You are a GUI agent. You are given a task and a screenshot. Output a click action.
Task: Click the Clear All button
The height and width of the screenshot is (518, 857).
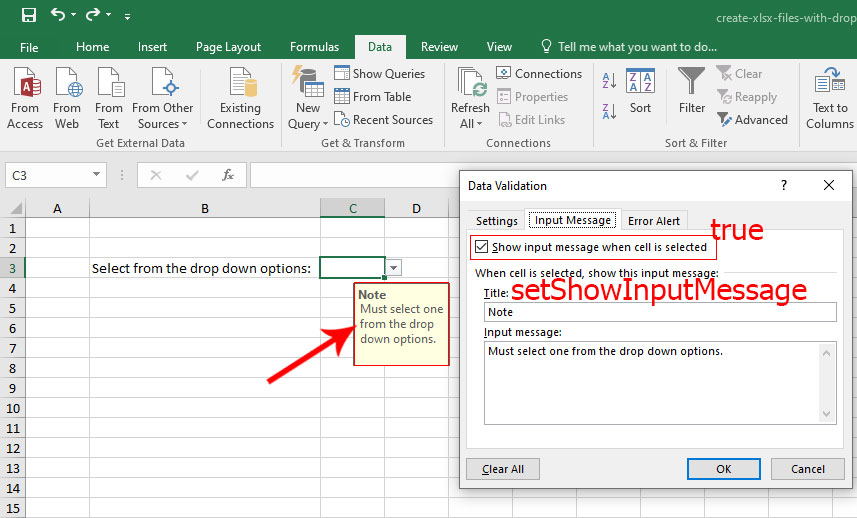point(503,469)
